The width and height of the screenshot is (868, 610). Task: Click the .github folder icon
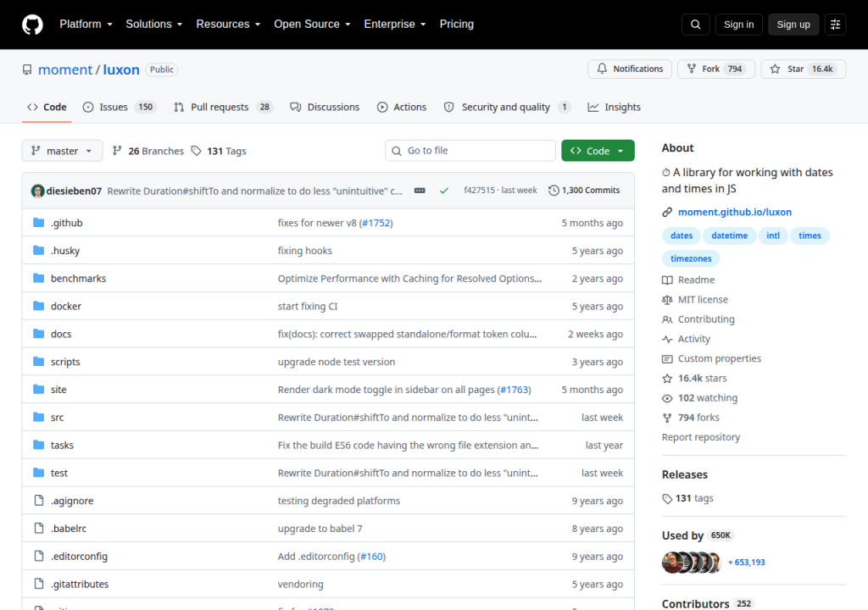38,223
